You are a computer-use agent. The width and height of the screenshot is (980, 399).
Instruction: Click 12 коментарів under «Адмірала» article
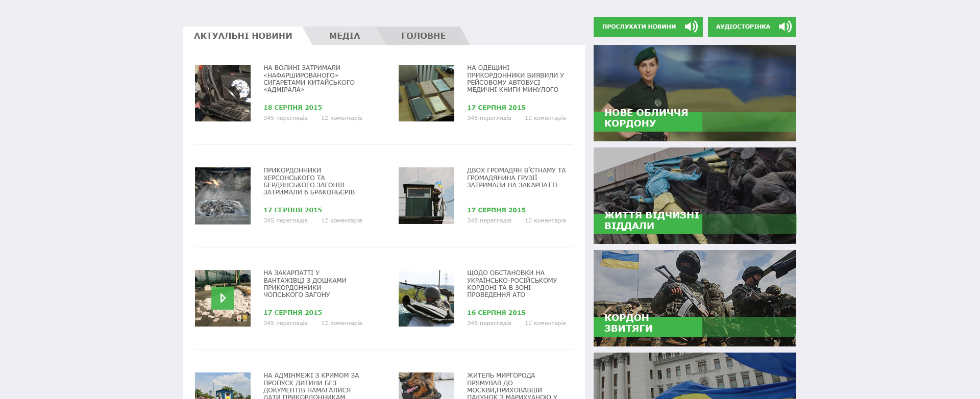(x=341, y=118)
